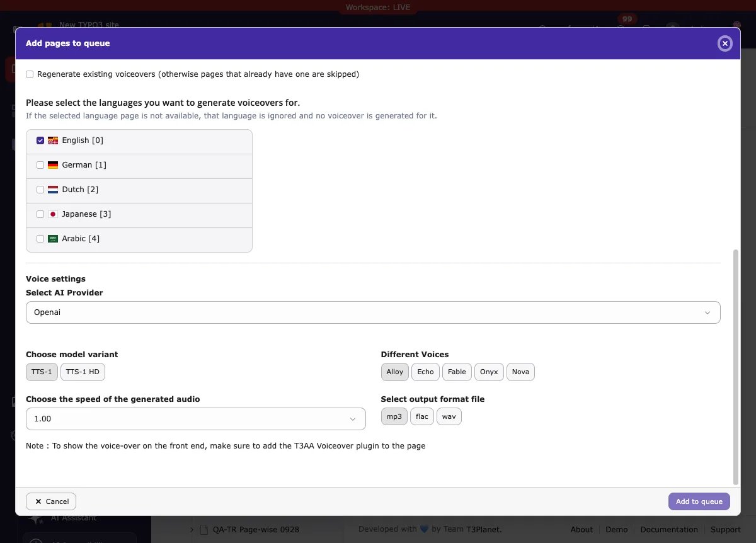Open the Select AI Provider dropdown
Screen dimensions: 756x543
tap(373, 312)
